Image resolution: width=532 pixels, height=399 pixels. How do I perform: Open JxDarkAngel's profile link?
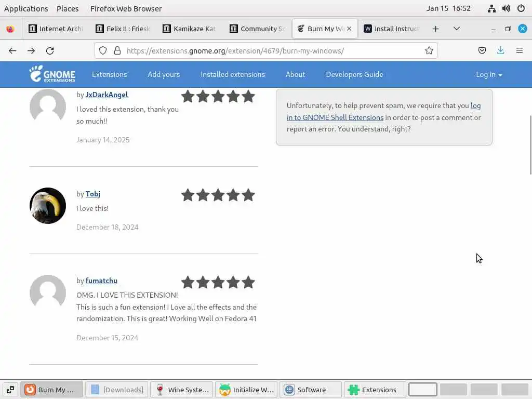pos(107,95)
